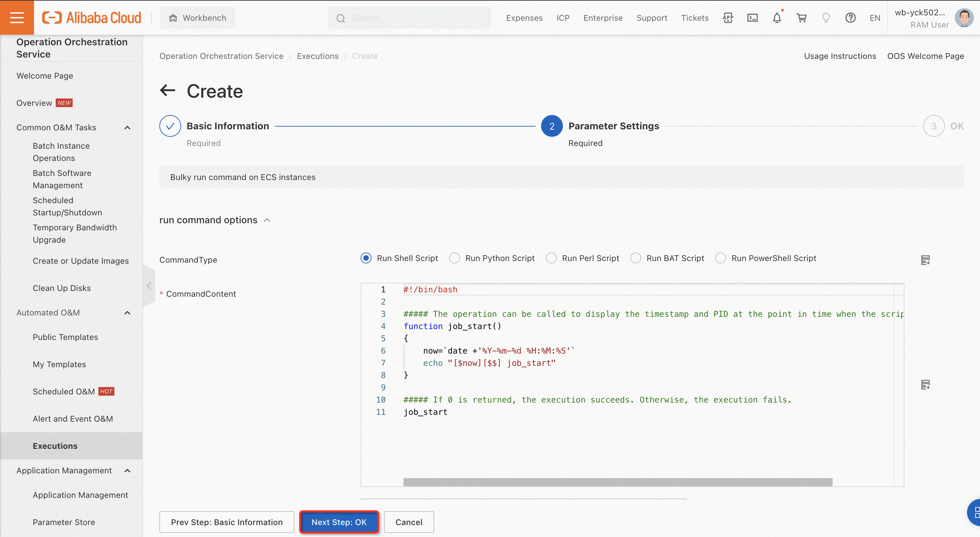Click the help question mark icon
Viewport: 980px width, 537px height.
[850, 17]
